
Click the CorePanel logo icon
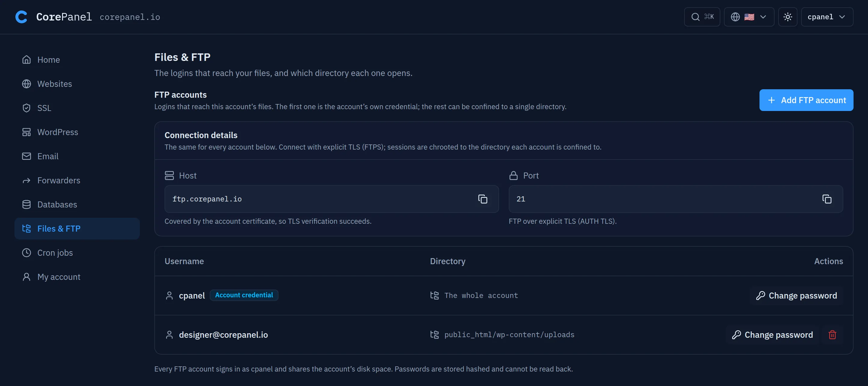point(21,17)
